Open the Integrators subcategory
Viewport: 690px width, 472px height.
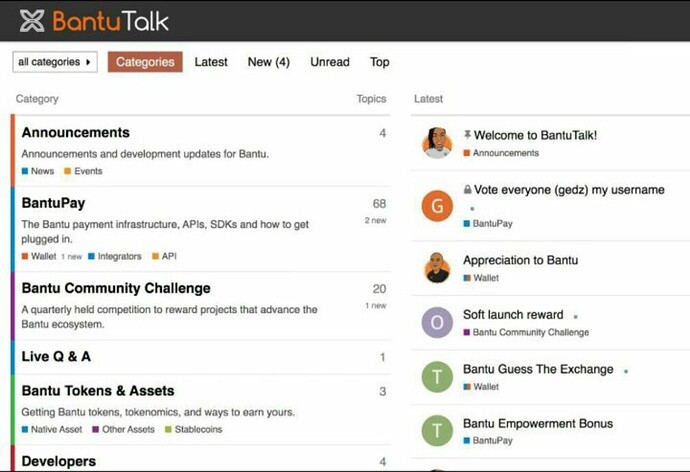115,256
